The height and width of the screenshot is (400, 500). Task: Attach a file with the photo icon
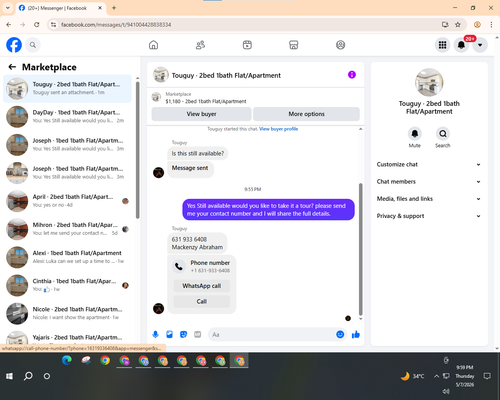coord(169,334)
